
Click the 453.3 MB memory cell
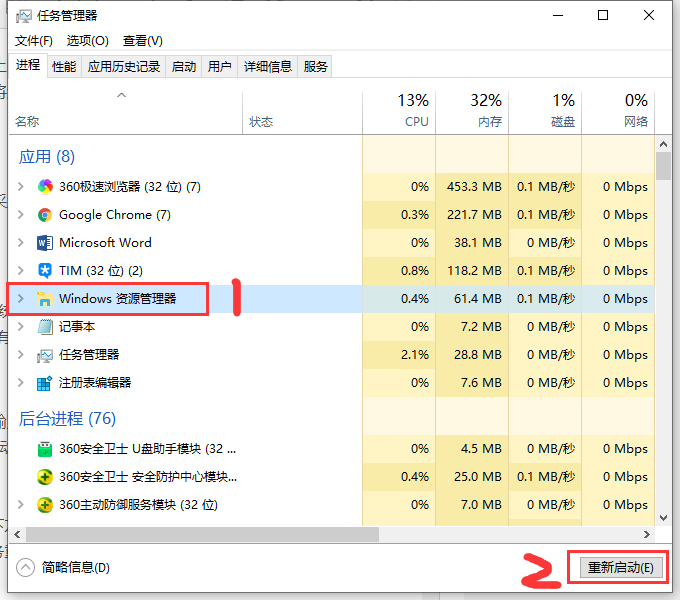tap(472, 187)
